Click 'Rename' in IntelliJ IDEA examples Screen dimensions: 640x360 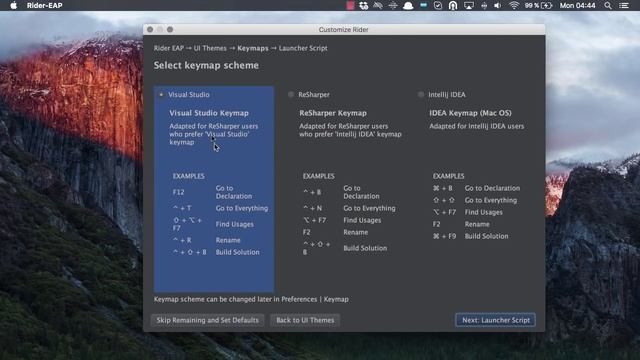tap(477, 224)
